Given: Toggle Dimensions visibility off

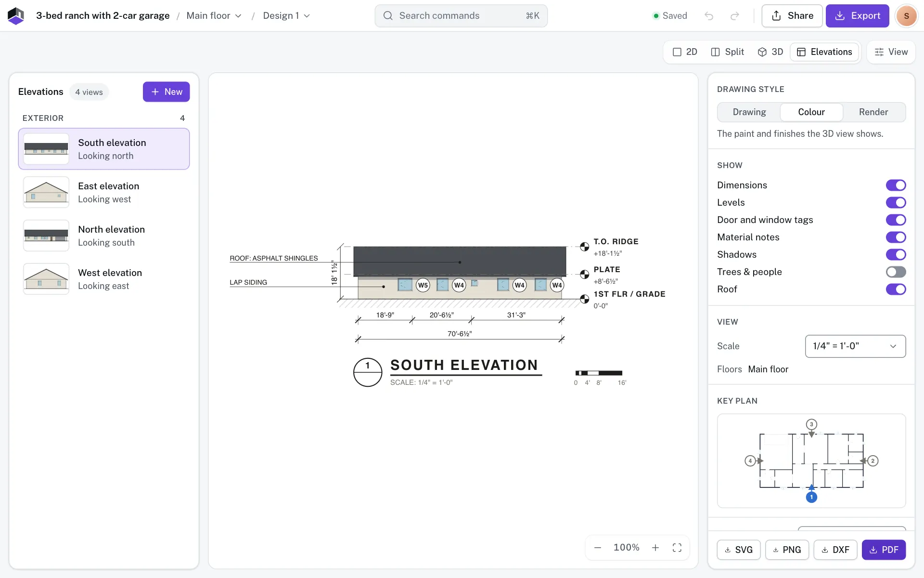Looking at the screenshot, I should (x=896, y=185).
